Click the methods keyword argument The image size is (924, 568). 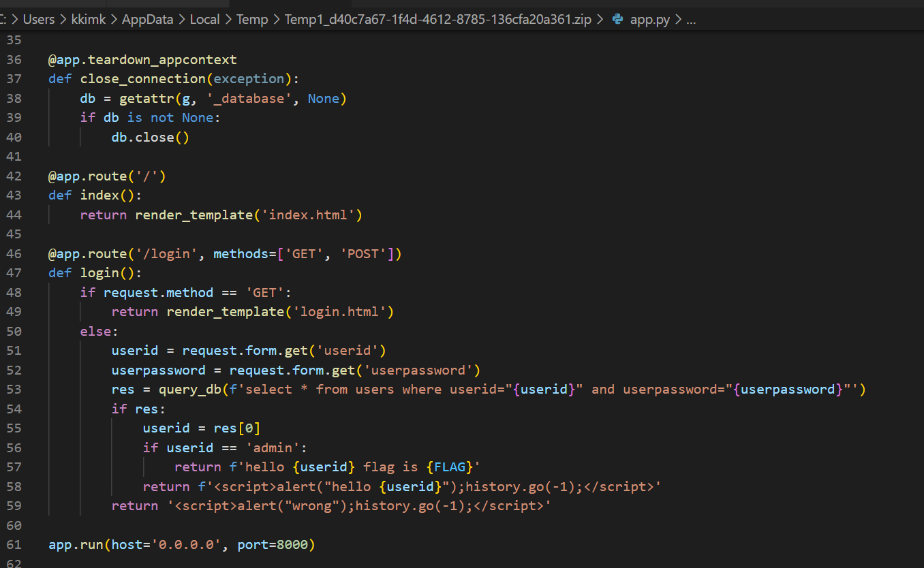tap(241, 254)
